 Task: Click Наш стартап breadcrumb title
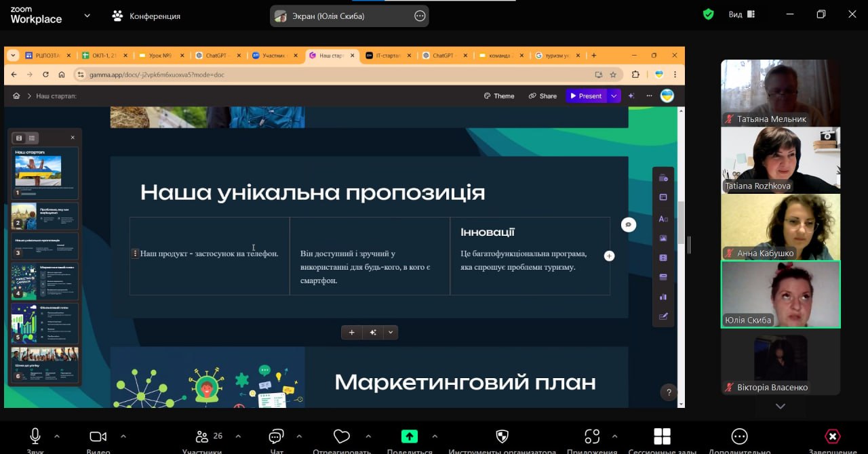pyautogui.click(x=56, y=96)
